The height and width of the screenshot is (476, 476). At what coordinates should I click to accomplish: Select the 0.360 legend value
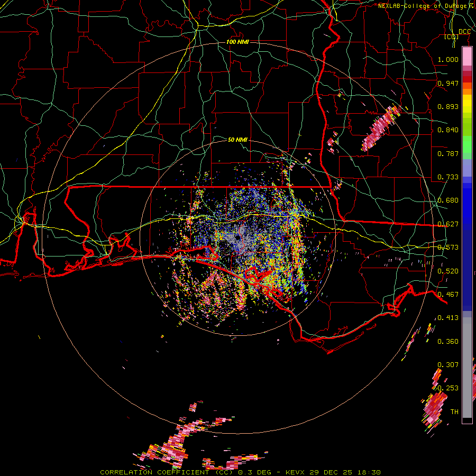(x=448, y=342)
